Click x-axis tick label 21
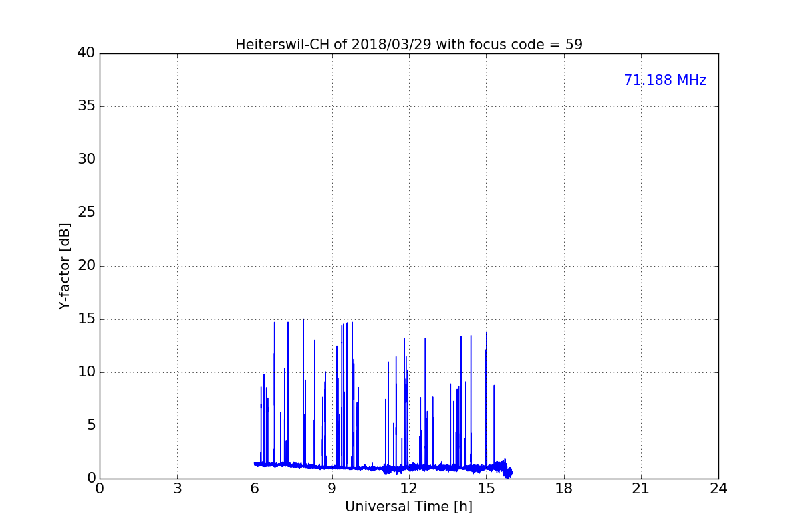The image size is (798, 532). click(x=641, y=489)
